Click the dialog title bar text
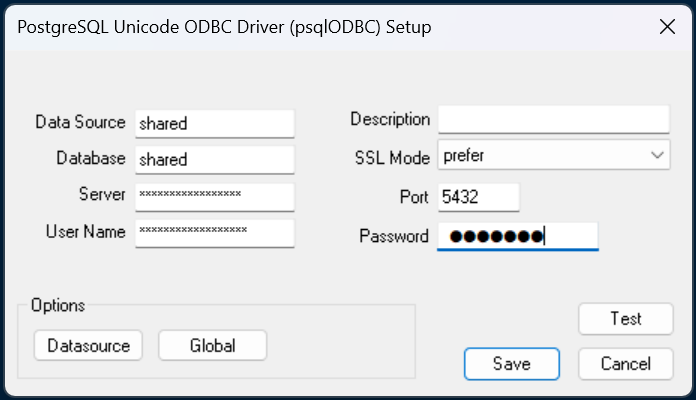Viewport: 696px width, 400px height. coord(224,28)
